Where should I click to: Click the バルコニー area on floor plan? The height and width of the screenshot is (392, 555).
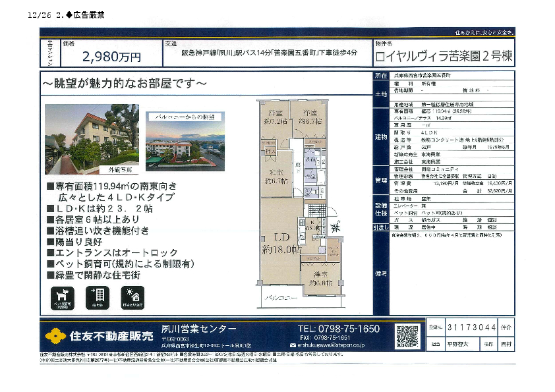coord(281,298)
